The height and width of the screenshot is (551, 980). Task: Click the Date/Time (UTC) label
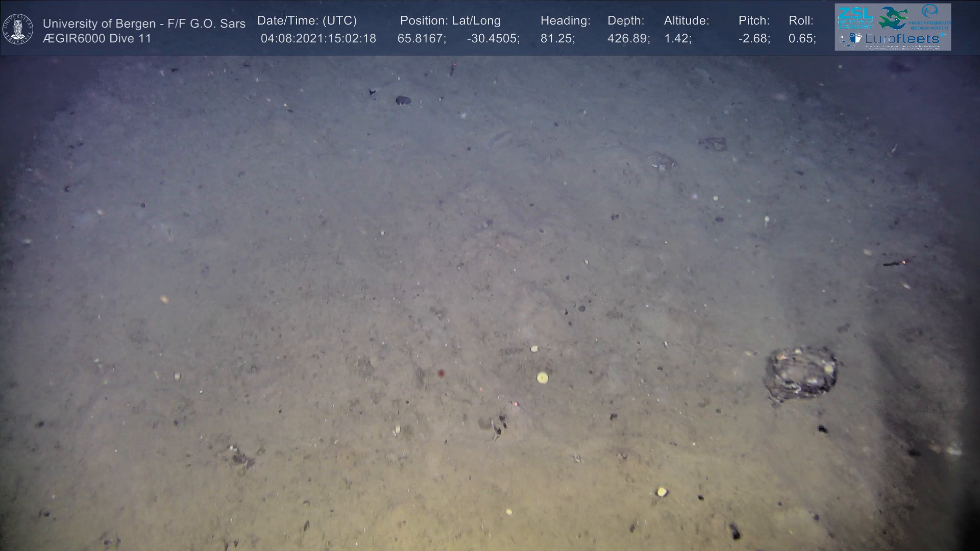(x=307, y=21)
